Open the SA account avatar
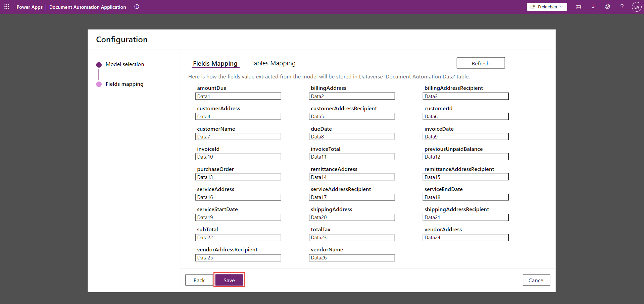 click(636, 7)
